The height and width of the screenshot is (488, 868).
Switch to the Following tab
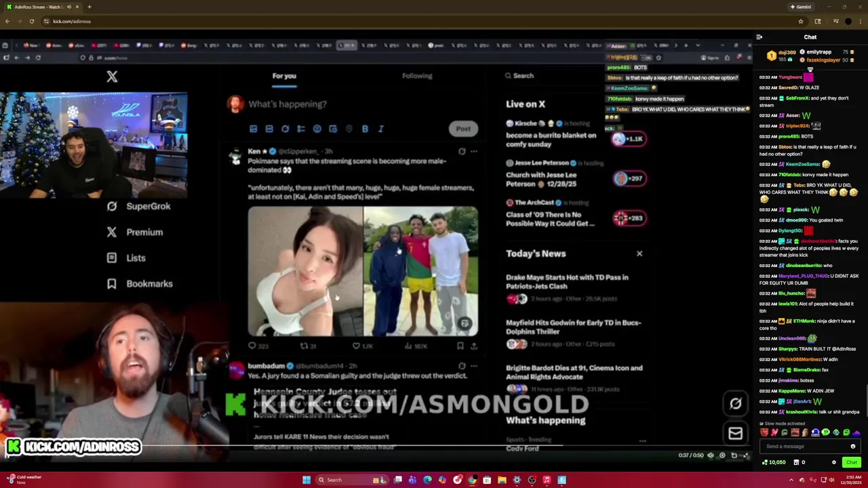coord(417,76)
